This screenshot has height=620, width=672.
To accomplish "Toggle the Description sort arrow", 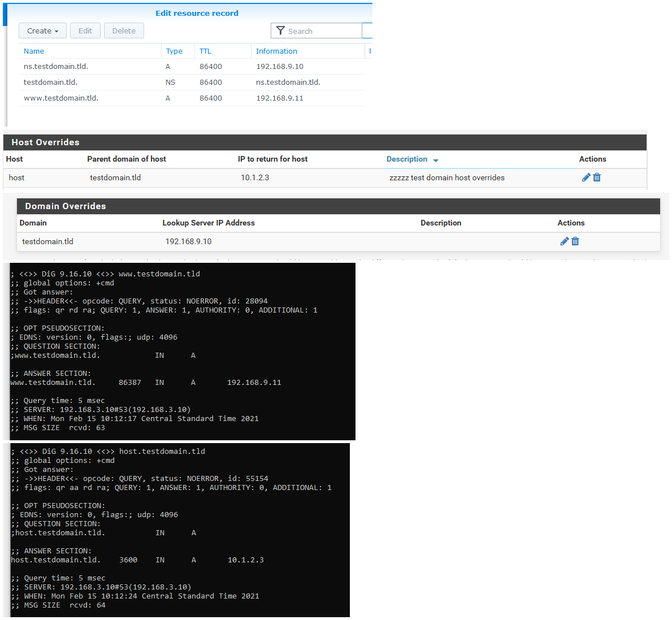I will [435, 161].
